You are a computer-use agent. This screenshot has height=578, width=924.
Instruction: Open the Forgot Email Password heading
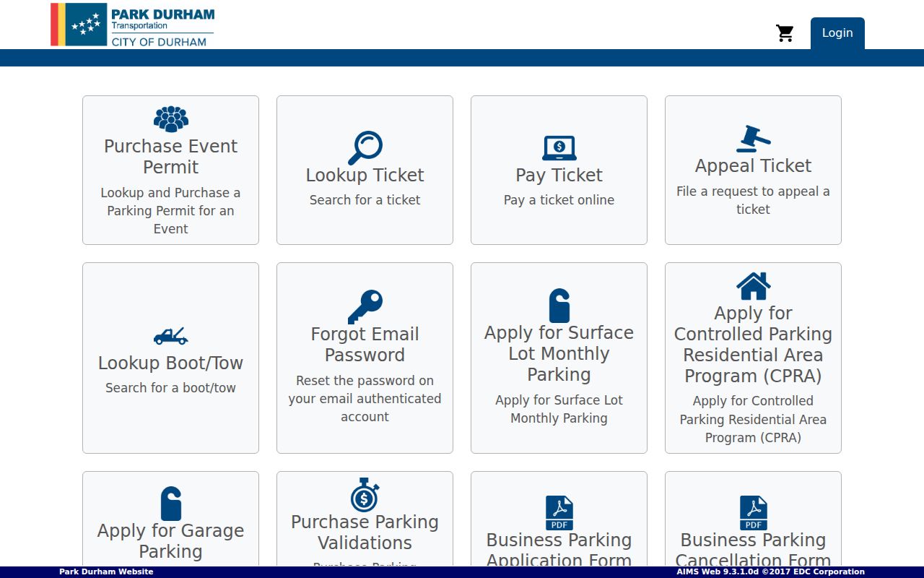365,345
